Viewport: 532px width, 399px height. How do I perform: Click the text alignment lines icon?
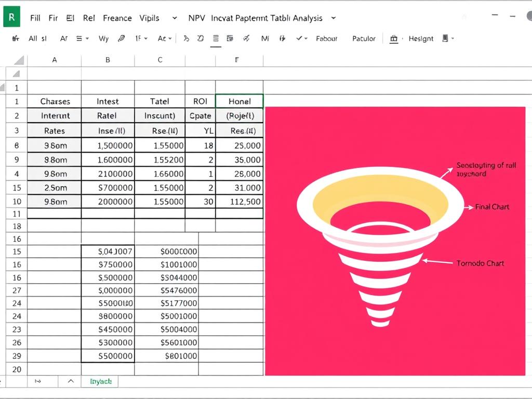click(215, 37)
